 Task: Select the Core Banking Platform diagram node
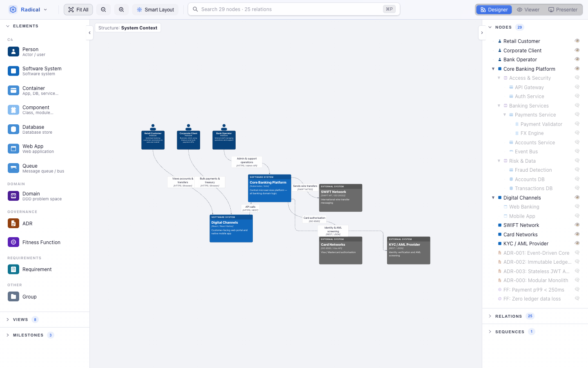point(269,188)
